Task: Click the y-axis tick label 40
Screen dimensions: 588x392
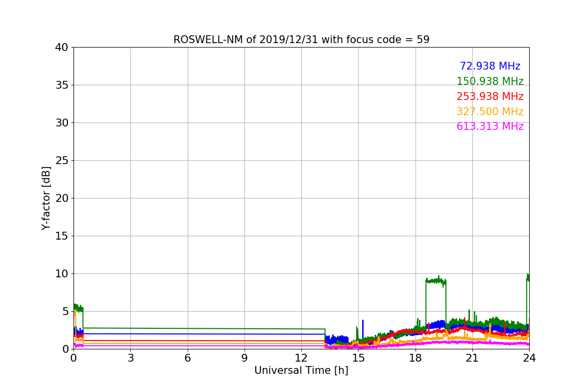Action: pyautogui.click(x=62, y=48)
